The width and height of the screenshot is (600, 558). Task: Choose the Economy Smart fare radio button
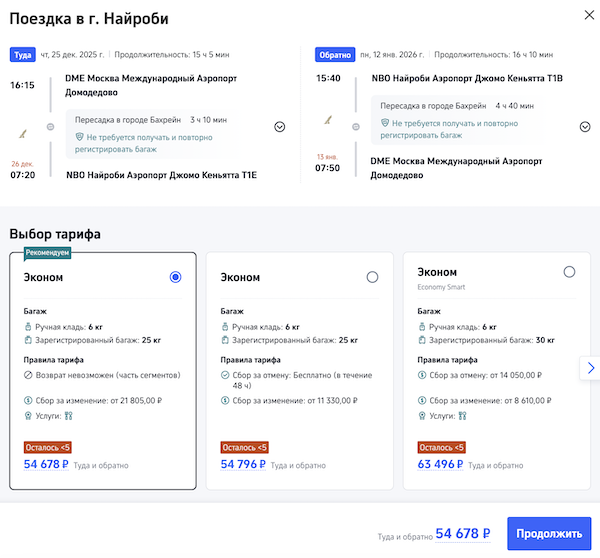click(x=569, y=272)
